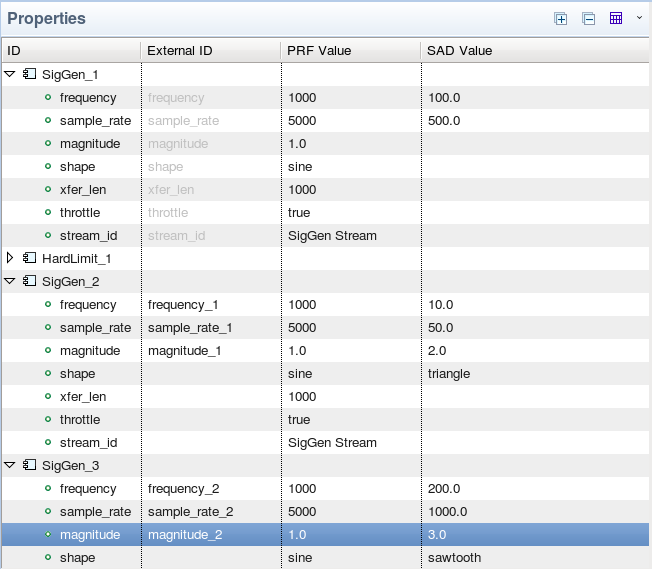The height and width of the screenshot is (569, 652).
Task: Click the ID column header
Action: (71, 51)
